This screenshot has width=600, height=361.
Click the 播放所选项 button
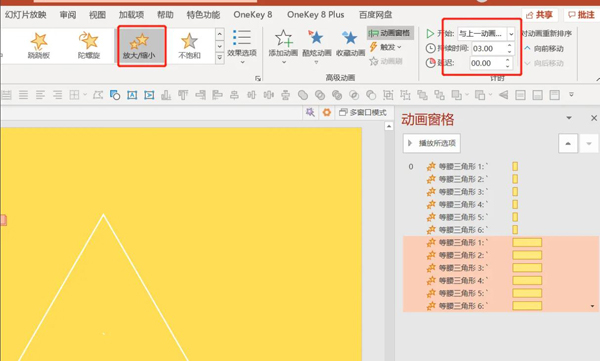pyautogui.click(x=432, y=143)
